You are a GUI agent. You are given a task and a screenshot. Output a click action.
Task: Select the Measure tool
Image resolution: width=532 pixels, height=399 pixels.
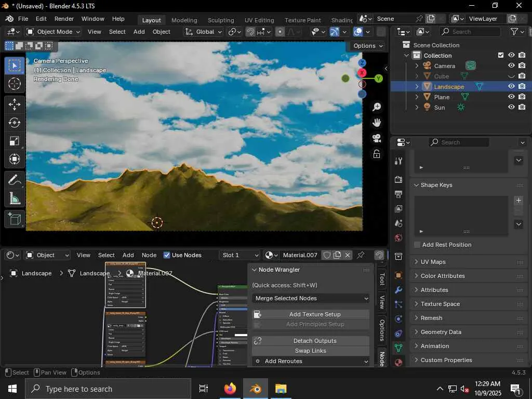pyautogui.click(x=15, y=198)
